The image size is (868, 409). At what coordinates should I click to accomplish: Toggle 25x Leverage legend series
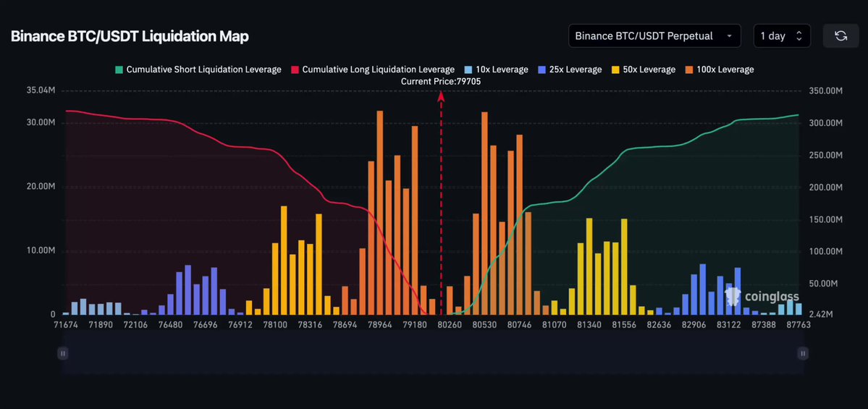coord(569,69)
